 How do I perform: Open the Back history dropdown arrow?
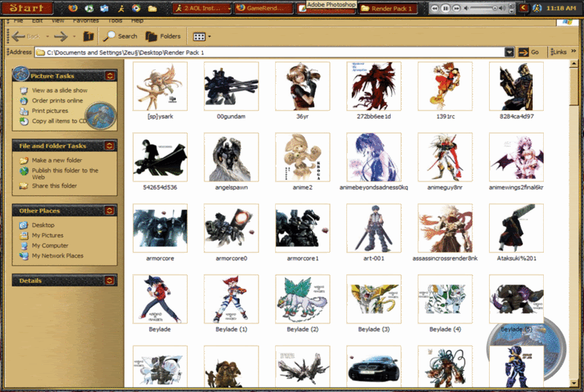coord(47,37)
